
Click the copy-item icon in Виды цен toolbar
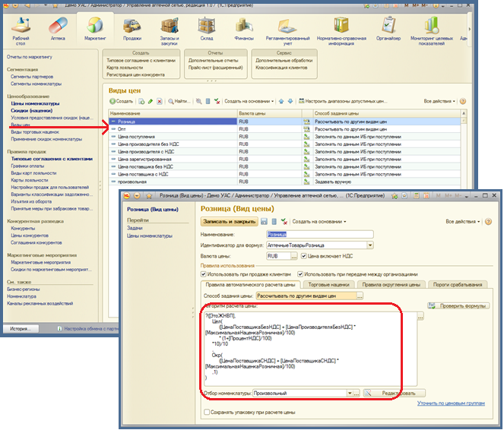click(141, 101)
